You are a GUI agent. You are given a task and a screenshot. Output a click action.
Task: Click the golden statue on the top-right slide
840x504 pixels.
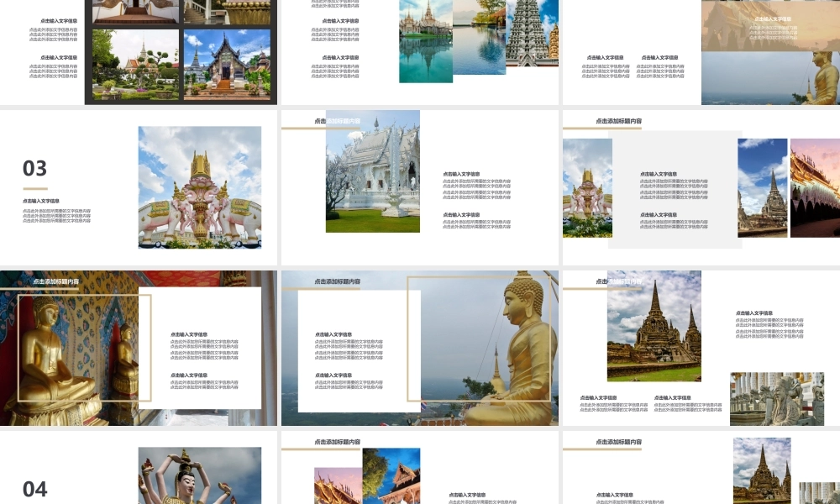coord(823,77)
